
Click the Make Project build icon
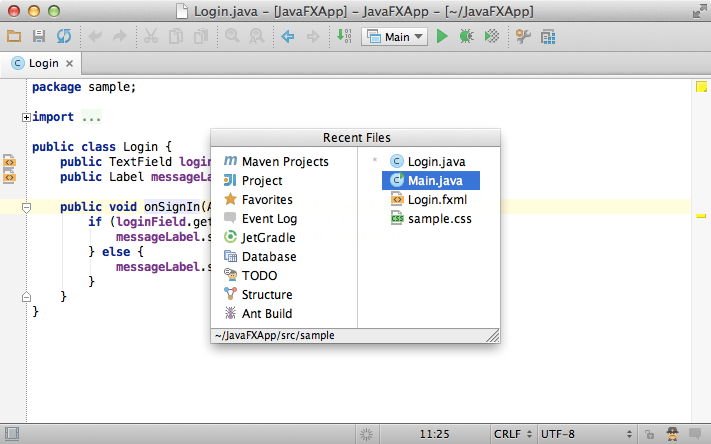[344, 36]
